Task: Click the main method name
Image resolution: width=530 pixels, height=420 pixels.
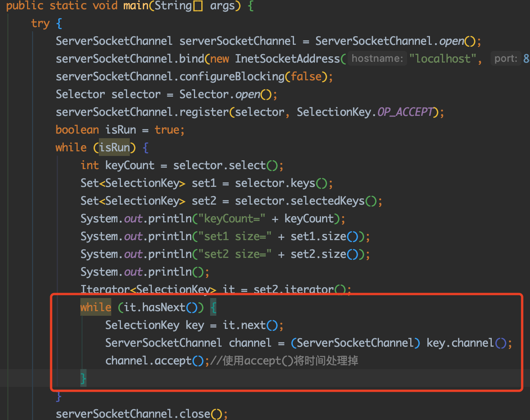Action: pyautogui.click(x=135, y=5)
